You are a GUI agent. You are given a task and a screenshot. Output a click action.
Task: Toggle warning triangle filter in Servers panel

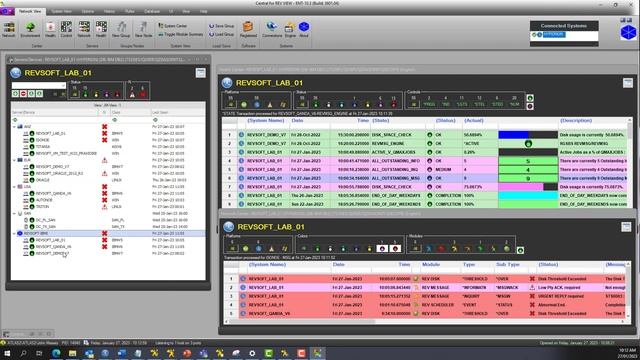[132, 94]
